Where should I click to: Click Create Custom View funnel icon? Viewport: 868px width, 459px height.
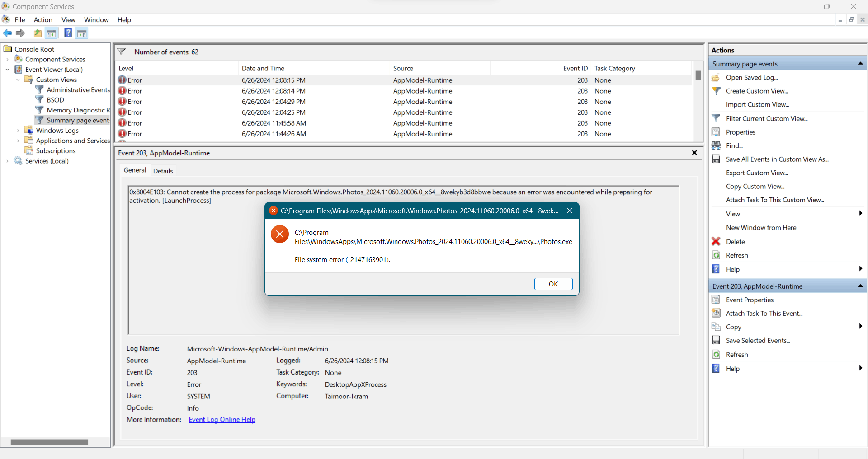click(x=716, y=91)
